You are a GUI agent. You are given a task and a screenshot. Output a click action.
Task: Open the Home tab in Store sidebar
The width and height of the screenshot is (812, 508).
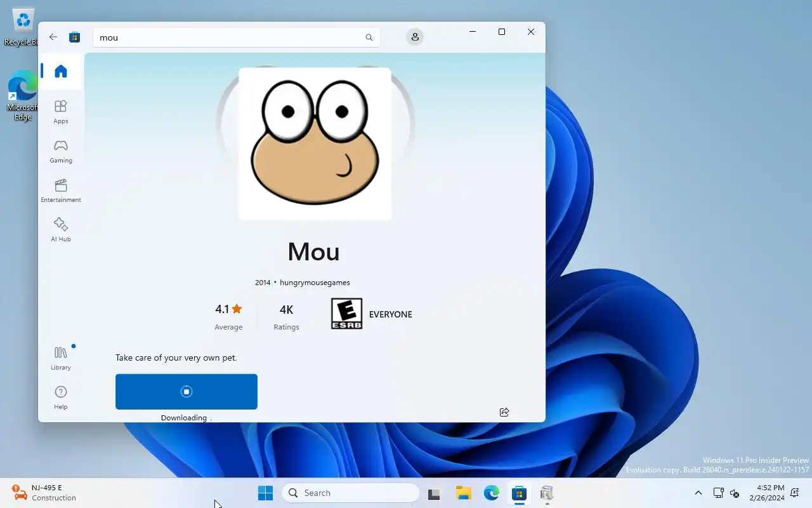tap(61, 71)
